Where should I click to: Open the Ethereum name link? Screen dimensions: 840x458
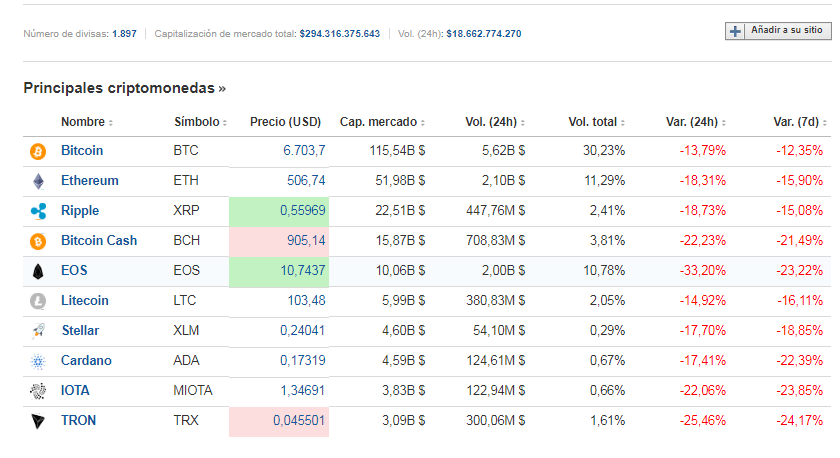click(89, 181)
